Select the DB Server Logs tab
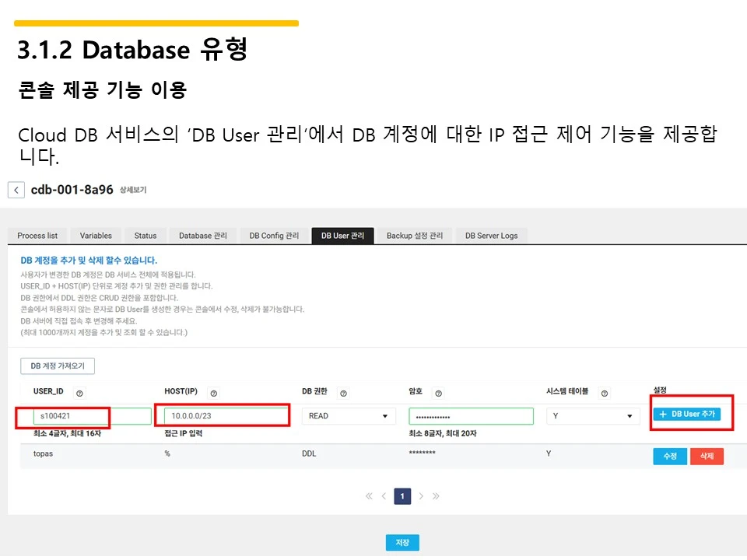The height and width of the screenshot is (560, 747). (x=491, y=235)
